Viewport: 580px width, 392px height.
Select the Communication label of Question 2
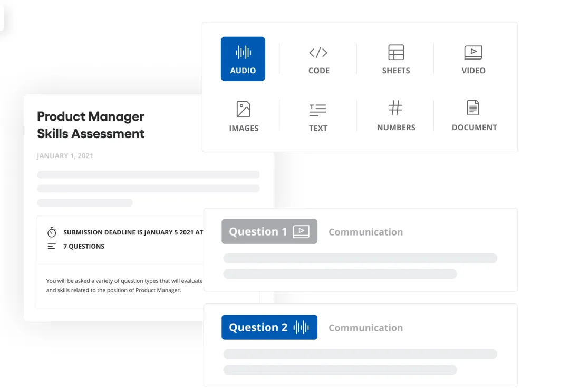pyautogui.click(x=366, y=328)
